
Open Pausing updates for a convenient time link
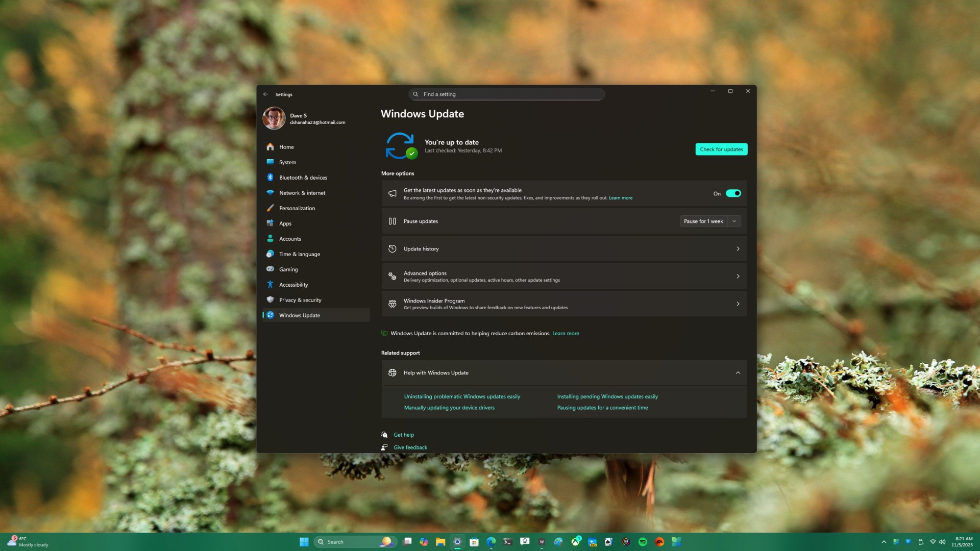602,408
